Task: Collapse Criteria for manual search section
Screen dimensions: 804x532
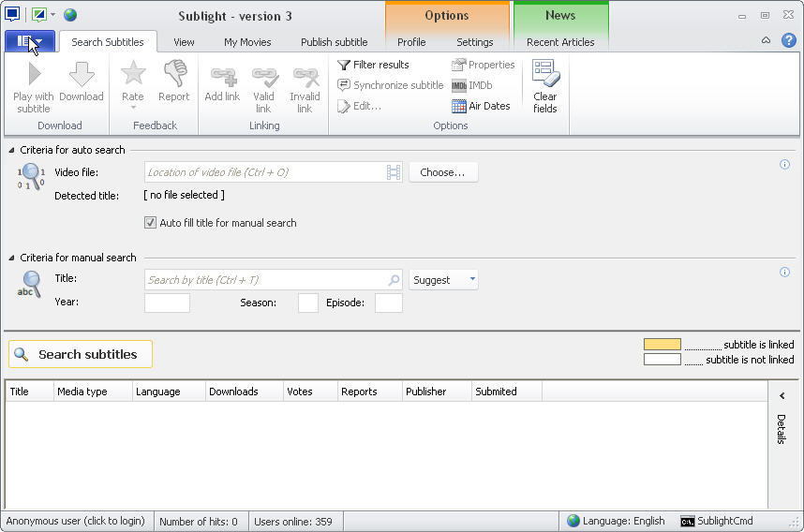Action: pos(12,258)
